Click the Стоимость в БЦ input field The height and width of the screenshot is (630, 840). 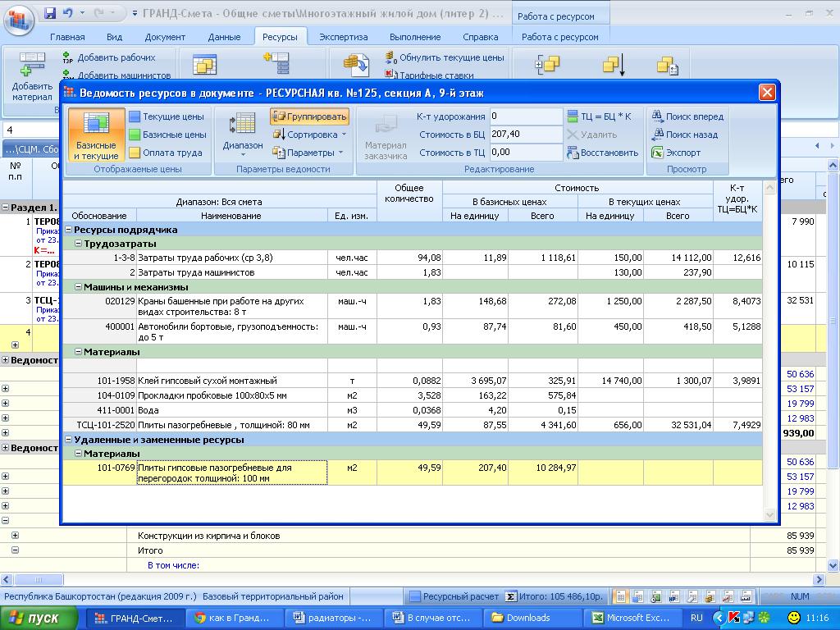click(x=526, y=135)
